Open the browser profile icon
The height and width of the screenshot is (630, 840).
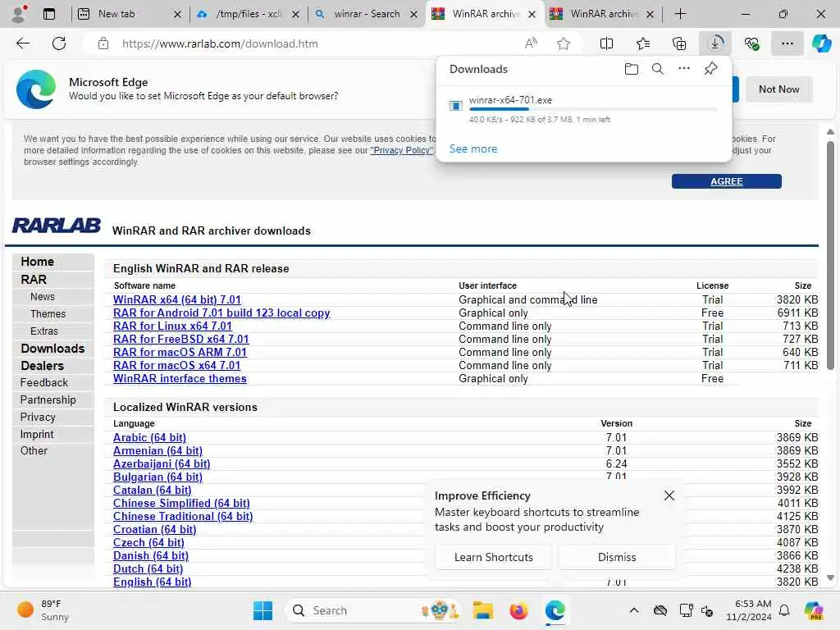(19, 14)
